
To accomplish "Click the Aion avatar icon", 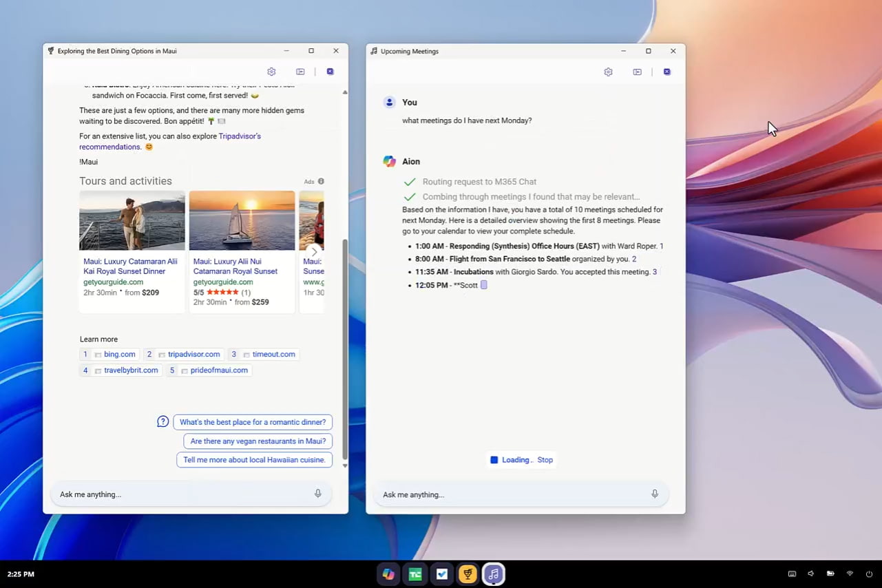I will click(389, 161).
